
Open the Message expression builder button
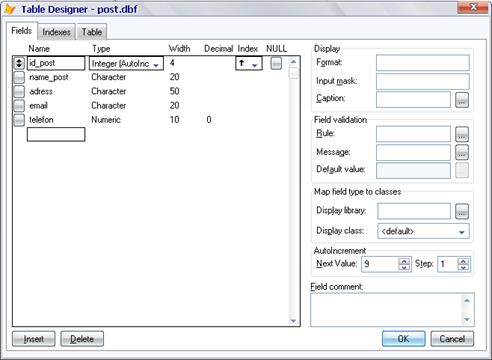pyautogui.click(x=462, y=152)
